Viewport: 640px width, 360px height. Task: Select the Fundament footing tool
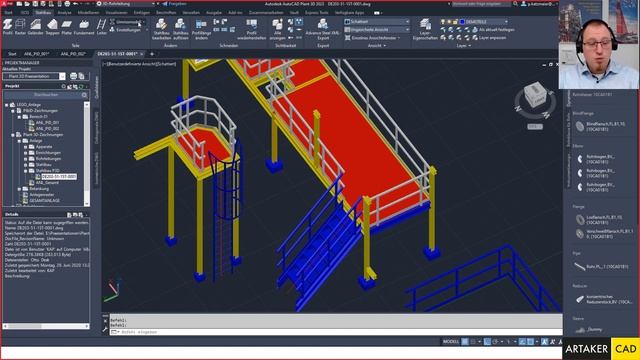coord(84,27)
